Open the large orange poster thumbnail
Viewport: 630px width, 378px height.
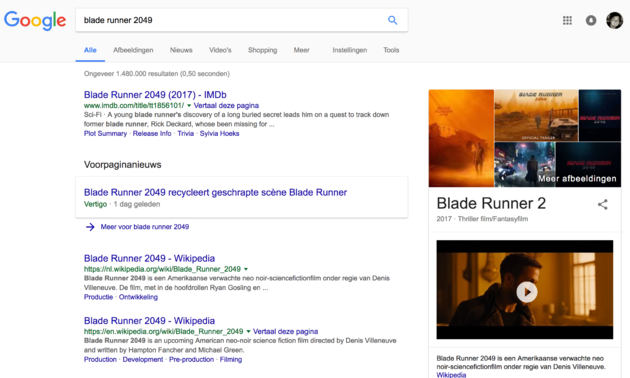click(461, 138)
